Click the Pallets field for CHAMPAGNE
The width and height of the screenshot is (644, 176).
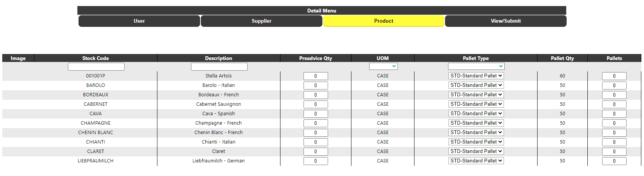pyautogui.click(x=614, y=123)
